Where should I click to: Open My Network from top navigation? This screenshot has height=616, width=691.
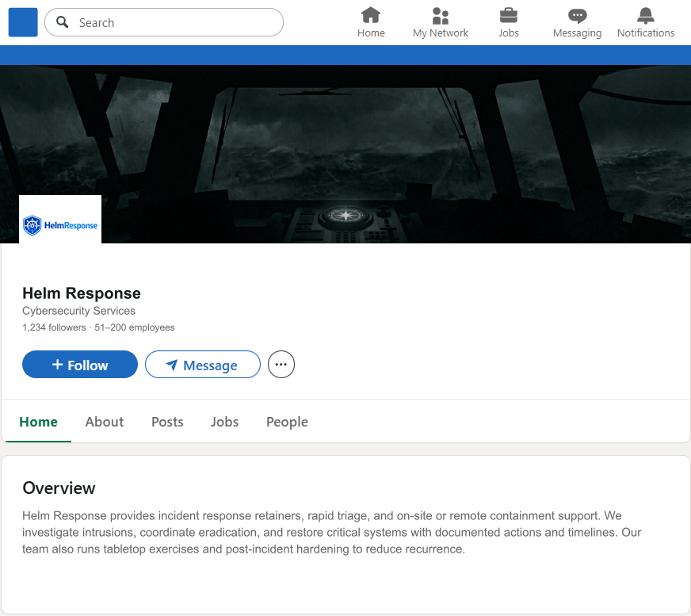pos(441,22)
